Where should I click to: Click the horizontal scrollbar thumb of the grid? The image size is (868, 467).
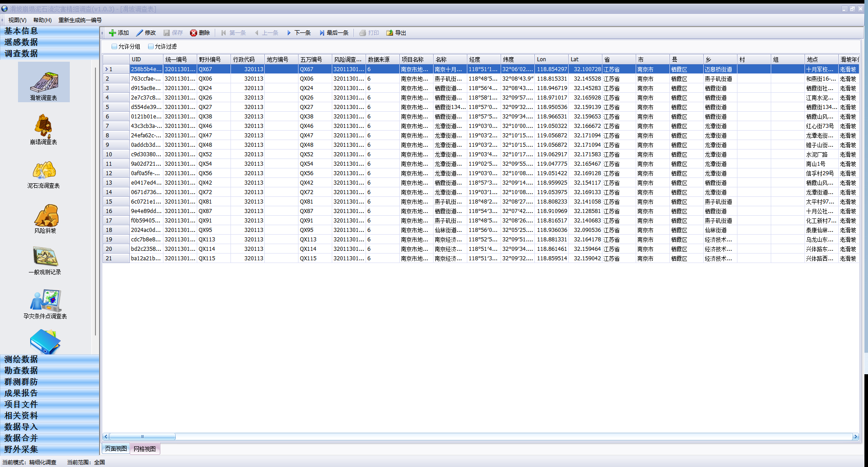click(x=142, y=437)
